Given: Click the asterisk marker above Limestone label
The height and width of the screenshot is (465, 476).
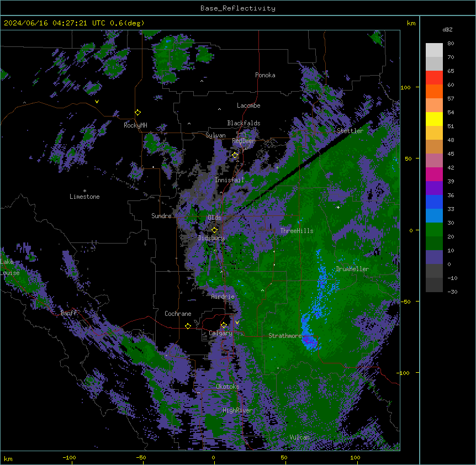Looking at the screenshot, I should click(x=84, y=191).
